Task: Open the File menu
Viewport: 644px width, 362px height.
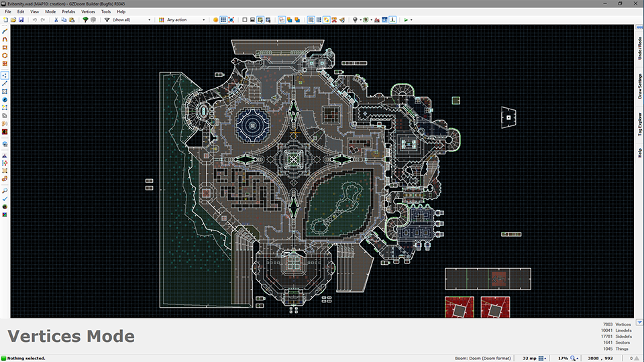Action: coord(8,11)
